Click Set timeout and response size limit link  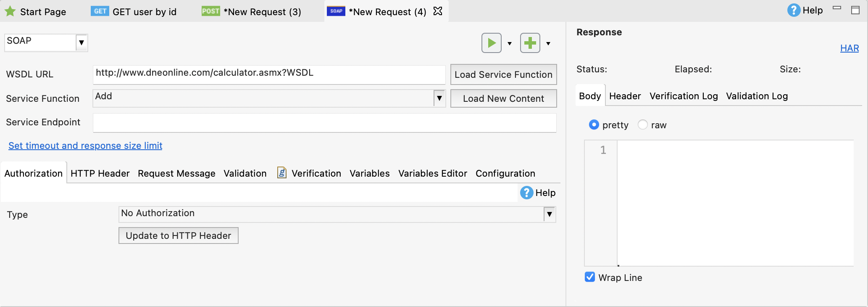pos(85,146)
